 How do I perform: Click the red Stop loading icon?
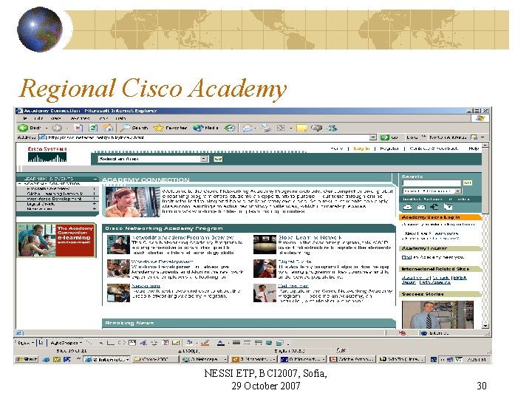tap(78, 128)
